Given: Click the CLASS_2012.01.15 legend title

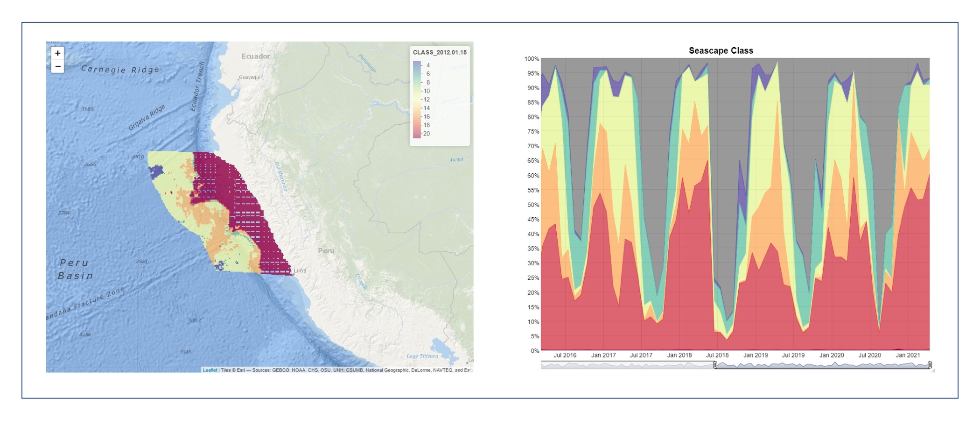Looking at the screenshot, I should (440, 52).
